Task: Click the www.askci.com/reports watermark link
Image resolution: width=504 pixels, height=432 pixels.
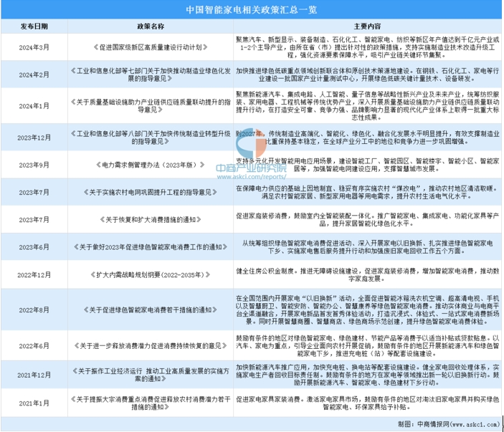Action: [x=251, y=177]
